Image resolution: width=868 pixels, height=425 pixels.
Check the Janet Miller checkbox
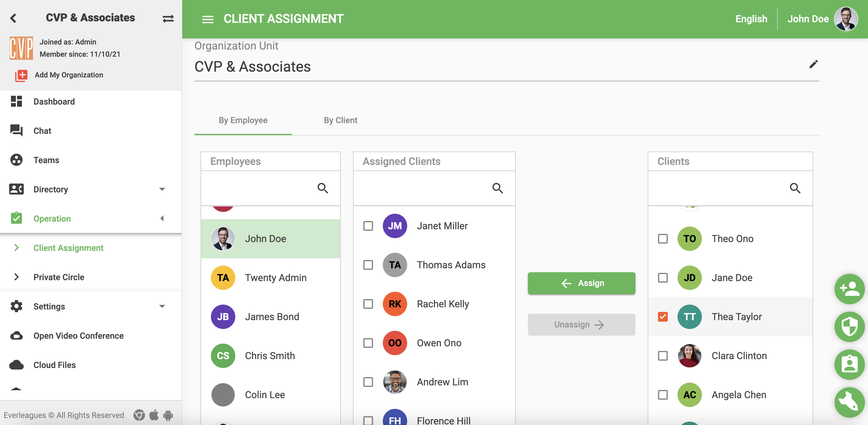(x=368, y=226)
